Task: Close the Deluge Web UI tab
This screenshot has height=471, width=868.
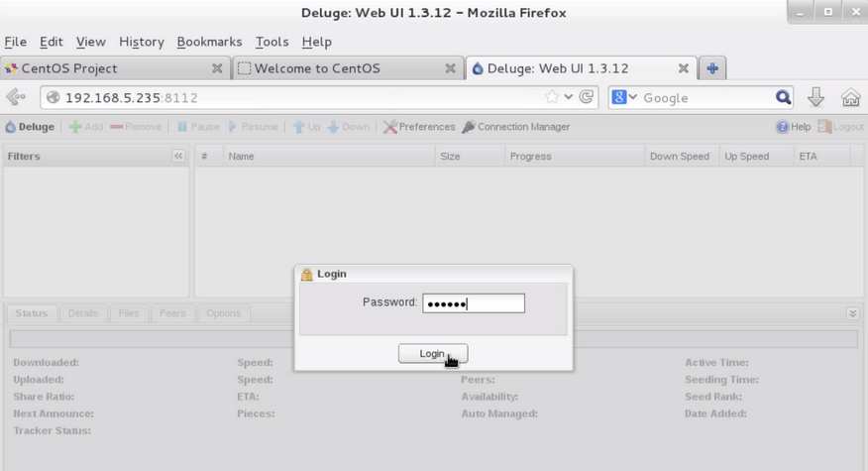Action: click(x=684, y=68)
